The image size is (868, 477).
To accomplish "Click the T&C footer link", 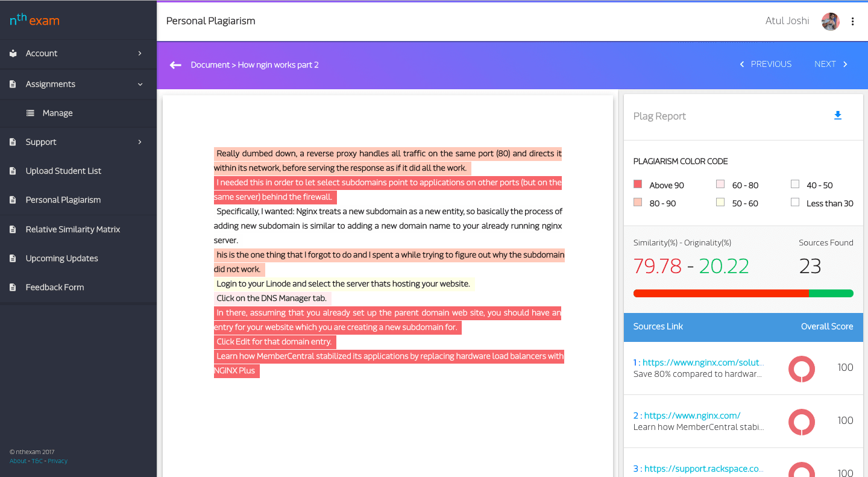I will [x=37, y=461].
